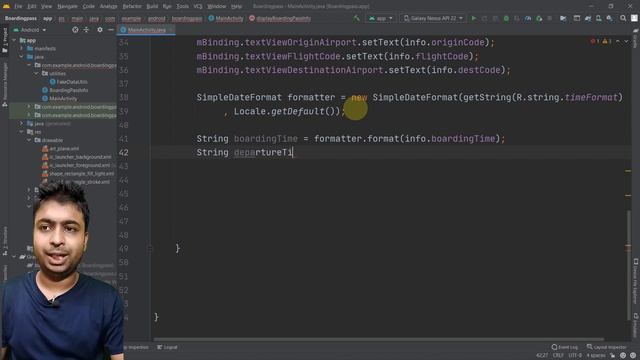
Task: Click the Boardingpass breadcrumb
Action: 20,18
